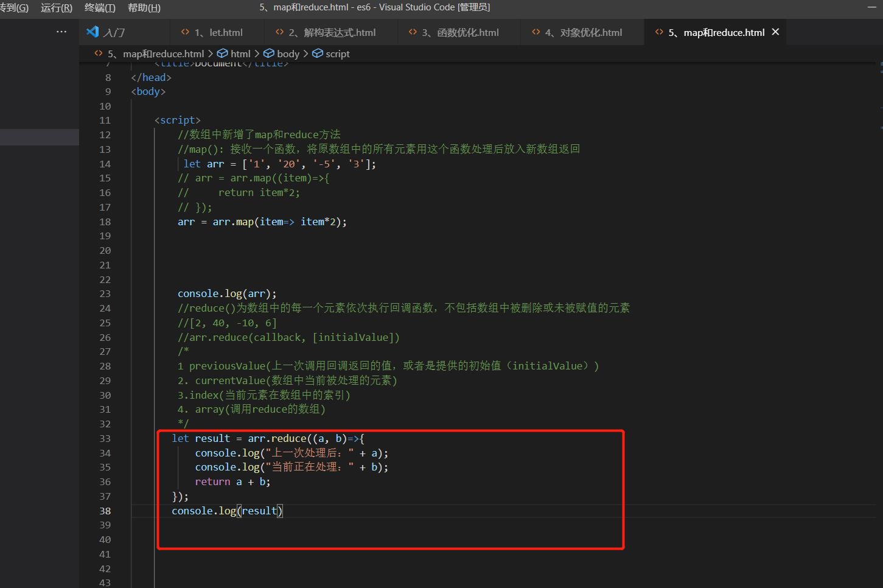Click the VS Code icon on 入门 tab
883x588 pixels.
click(x=92, y=32)
